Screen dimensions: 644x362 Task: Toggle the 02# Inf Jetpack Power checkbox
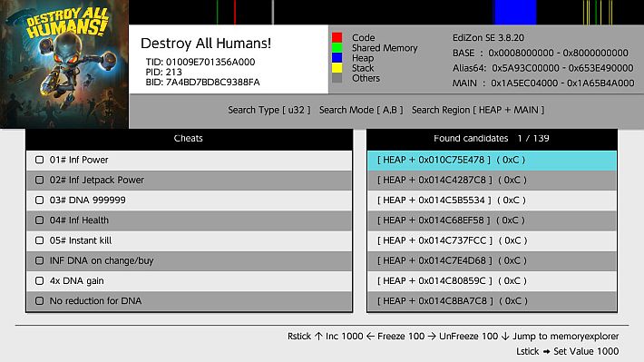tap(39, 180)
